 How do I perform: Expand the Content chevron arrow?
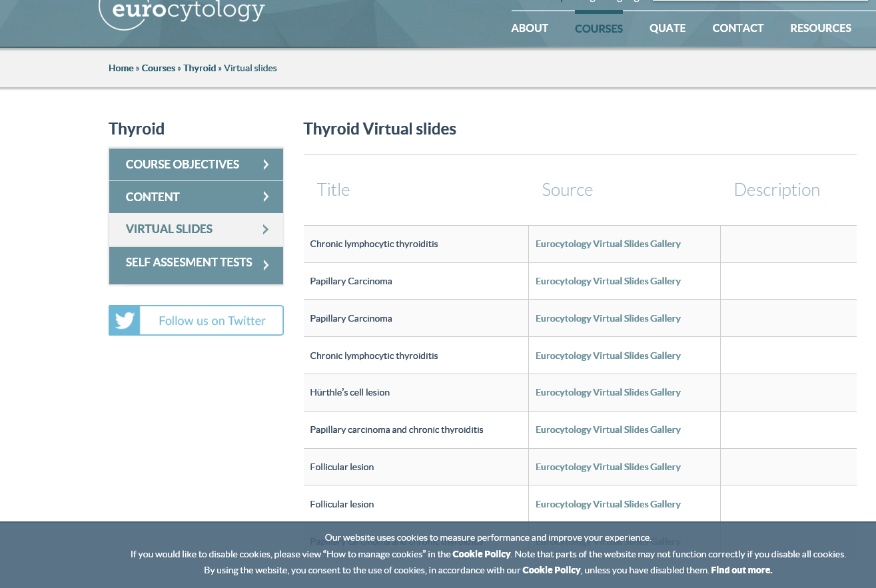click(266, 197)
